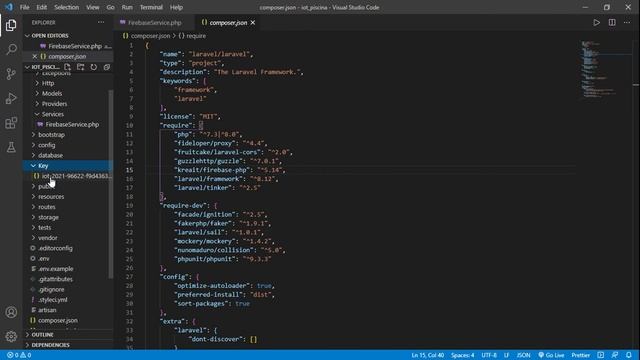Image resolution: width=640 pixels, height=360 pixels.
Task: Click the explorer vertical scrollbar
Action: [x=111, y=184]
